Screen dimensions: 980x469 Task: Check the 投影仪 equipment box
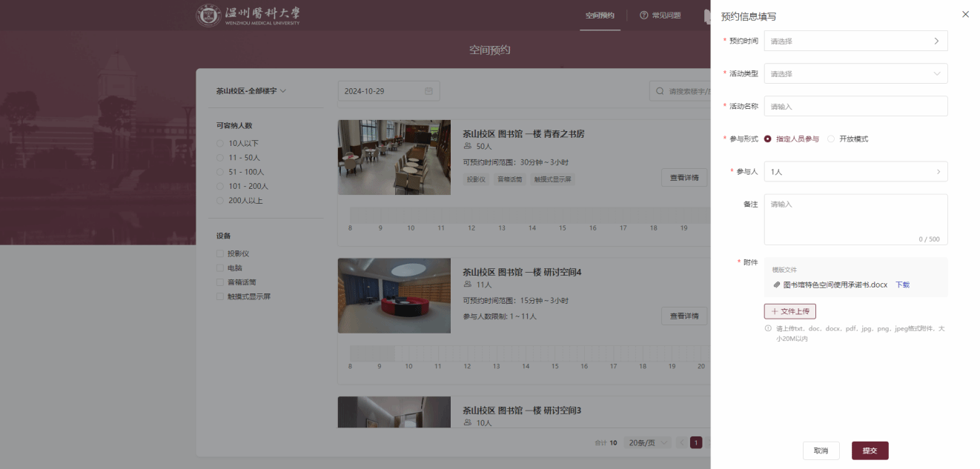click(x=219, y=254)
